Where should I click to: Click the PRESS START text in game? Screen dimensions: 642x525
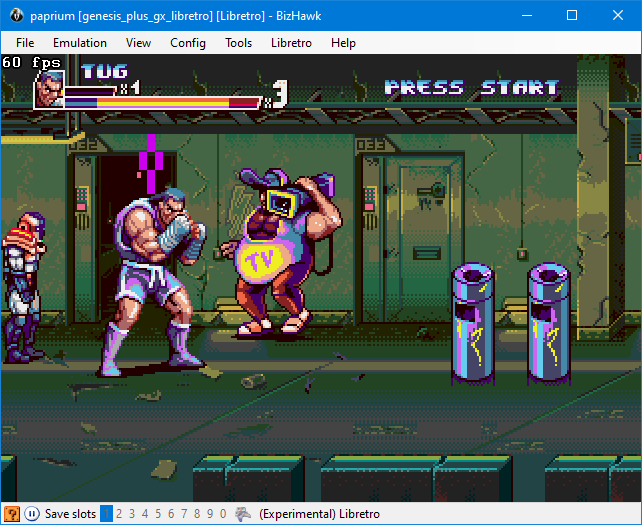click(x=472, y=88)
